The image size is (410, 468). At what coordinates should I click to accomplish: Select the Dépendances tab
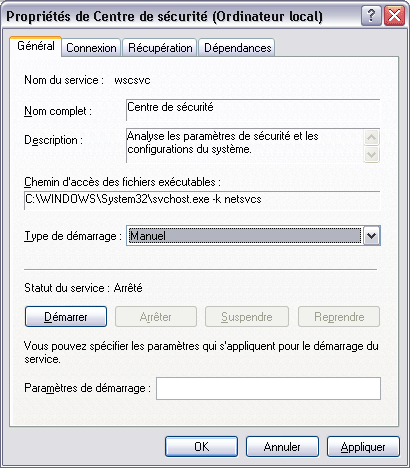pos(237,48)
